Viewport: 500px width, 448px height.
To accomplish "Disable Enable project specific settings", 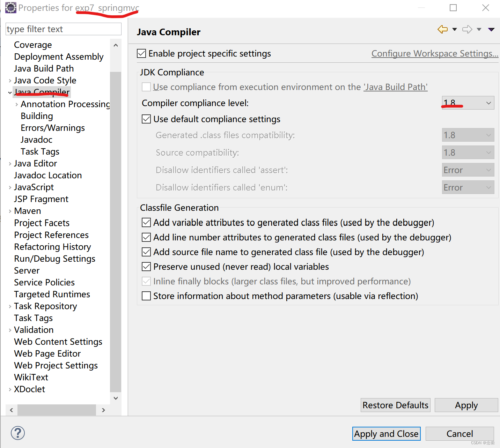I will [141, 53].
